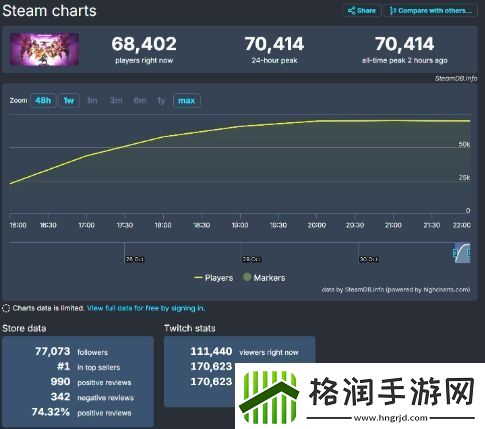Click the limited charts data notice icon

point(6,308)
